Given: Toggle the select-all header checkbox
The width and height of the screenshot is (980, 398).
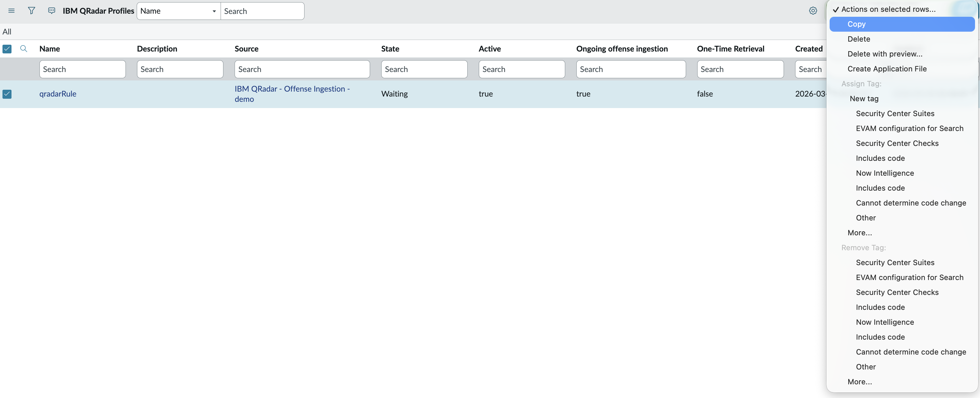Looking at the screenshot, I should [7, 49].
